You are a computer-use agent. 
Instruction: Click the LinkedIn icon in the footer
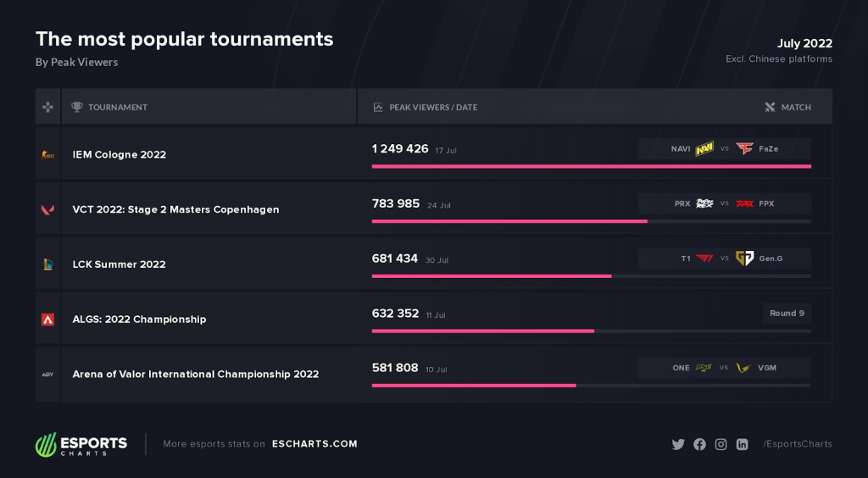(743, 444)
